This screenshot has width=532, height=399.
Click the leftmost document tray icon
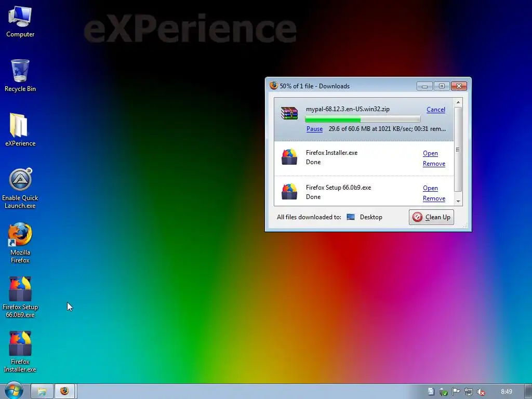pyautogui.click(x=431, y=392)
